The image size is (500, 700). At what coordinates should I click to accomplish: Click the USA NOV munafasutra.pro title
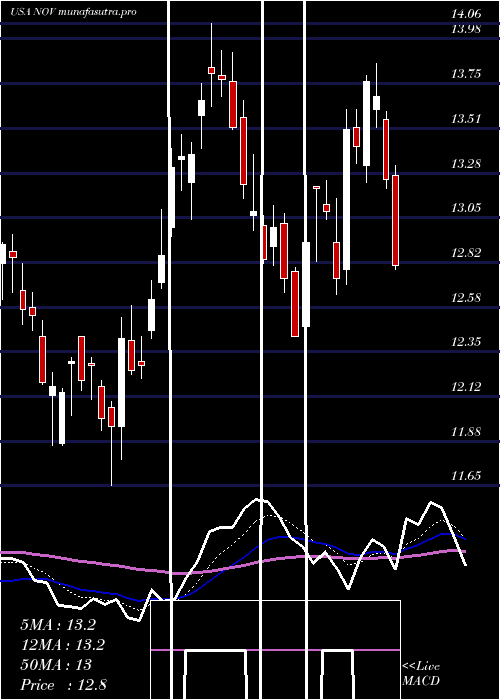click(x=74, y=12)
